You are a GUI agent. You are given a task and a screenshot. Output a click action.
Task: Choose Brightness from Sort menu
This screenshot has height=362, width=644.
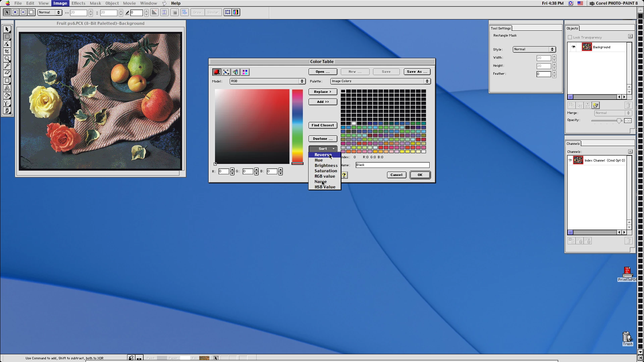[326, 166]
